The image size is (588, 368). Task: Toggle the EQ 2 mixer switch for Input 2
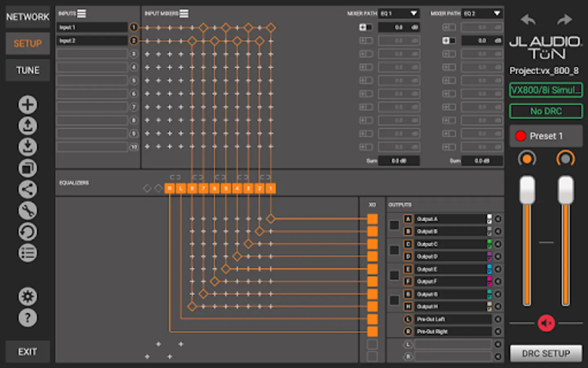point(449,40)
